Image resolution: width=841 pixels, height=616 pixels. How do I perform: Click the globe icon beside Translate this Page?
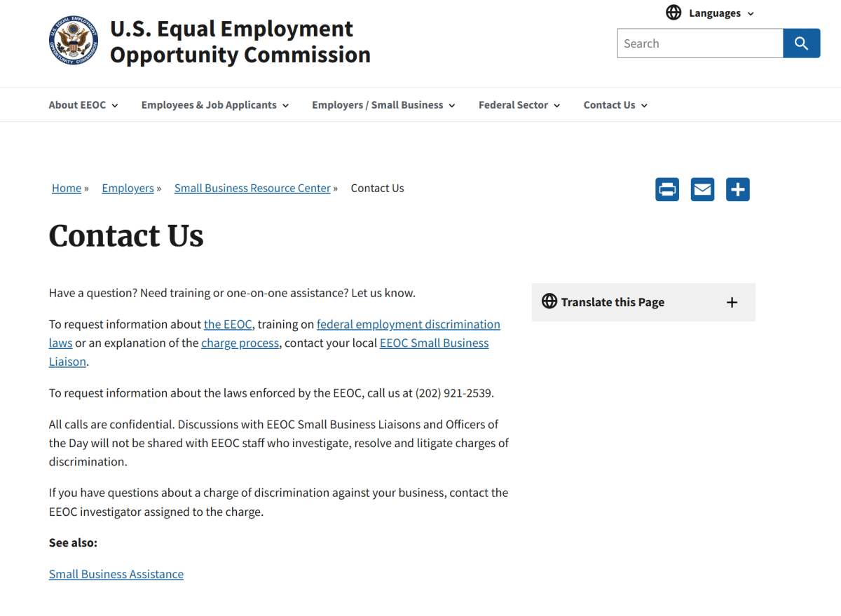click(x=549, y=301)
